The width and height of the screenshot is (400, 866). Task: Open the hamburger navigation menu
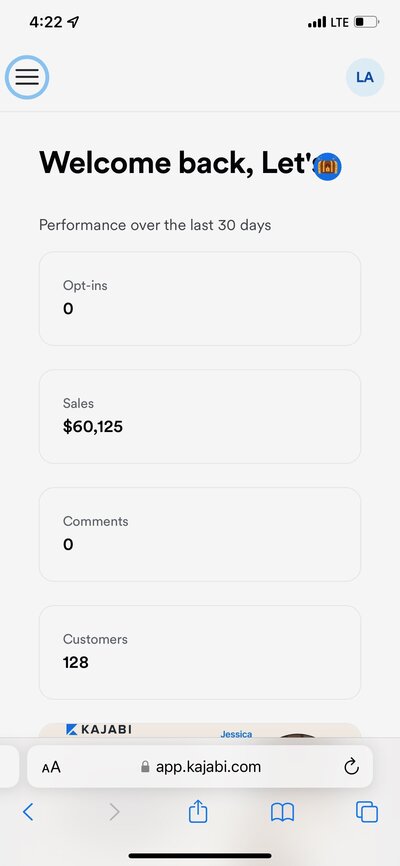click(27, 77)
